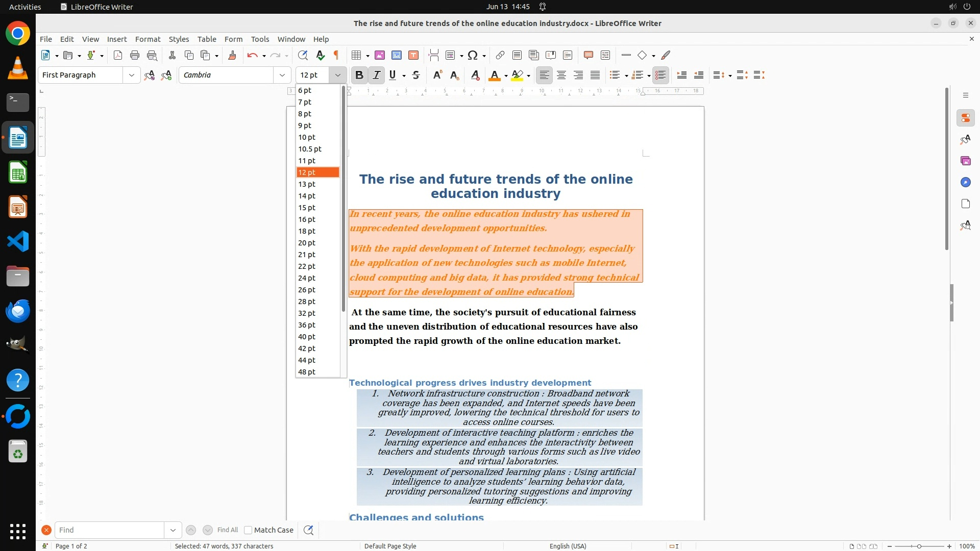Toggle the Bold formatting button
The image size is (980, 551).
(359, 76)
